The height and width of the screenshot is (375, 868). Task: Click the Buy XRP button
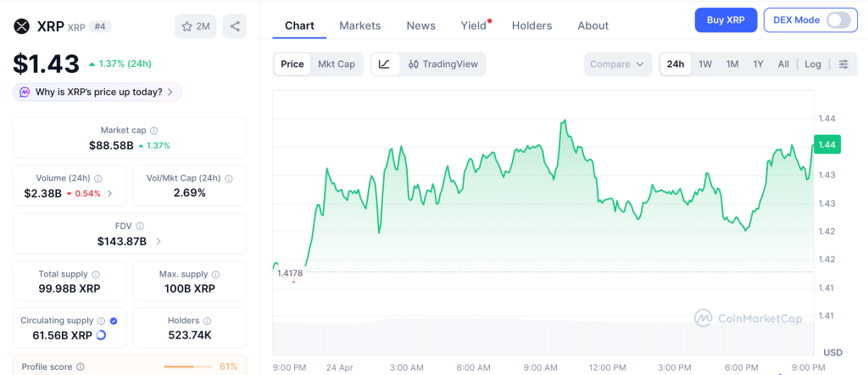(726, 20)
